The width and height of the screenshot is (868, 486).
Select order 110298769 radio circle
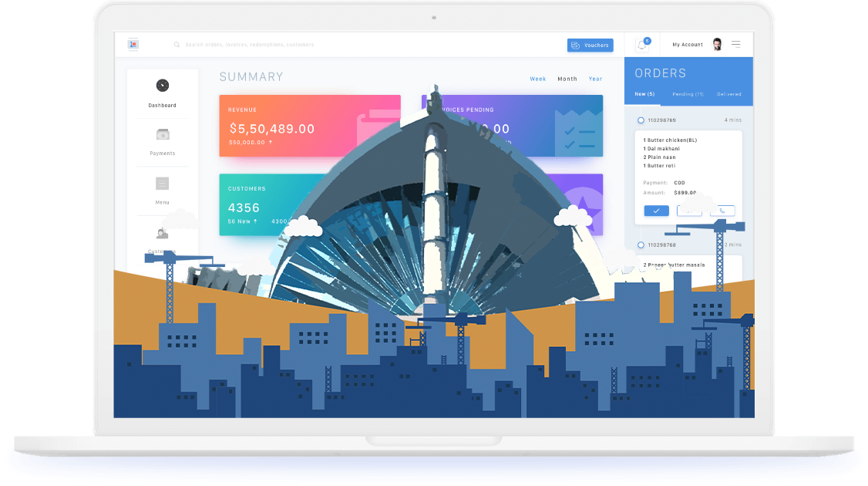[641, 120]
